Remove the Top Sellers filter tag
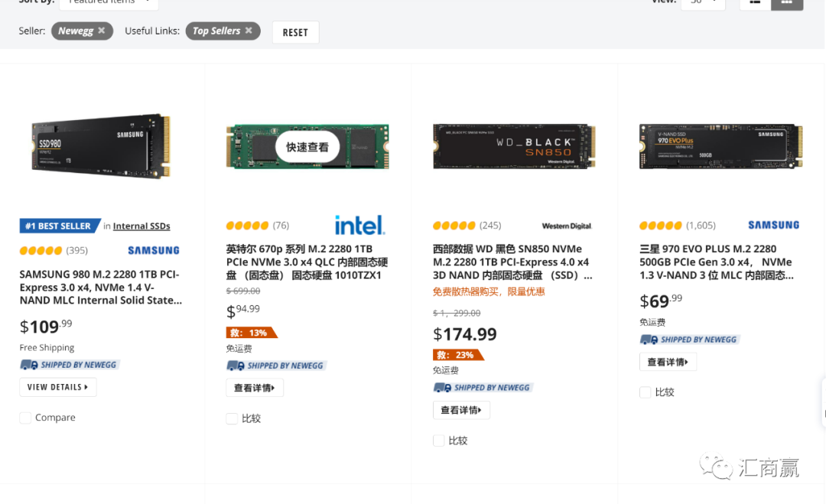This screenshot has height=504, width=826. (x=248, y=31)
